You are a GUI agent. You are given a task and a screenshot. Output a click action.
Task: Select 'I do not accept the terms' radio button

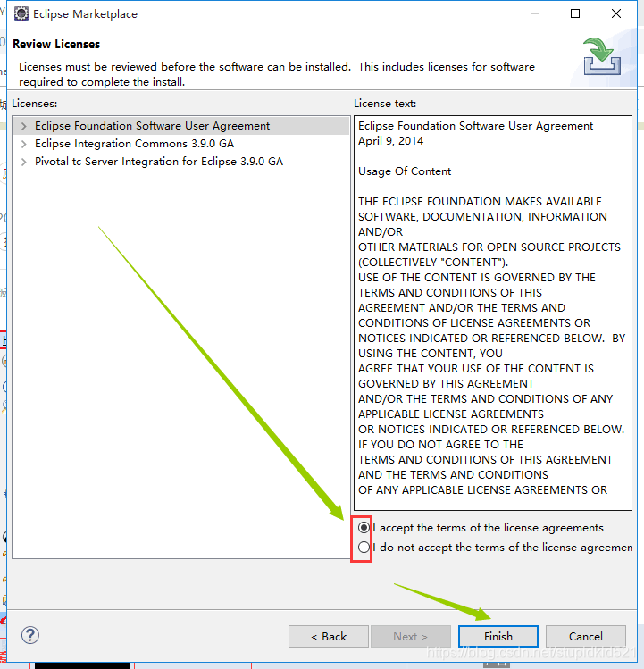click(x=364, y=547)
